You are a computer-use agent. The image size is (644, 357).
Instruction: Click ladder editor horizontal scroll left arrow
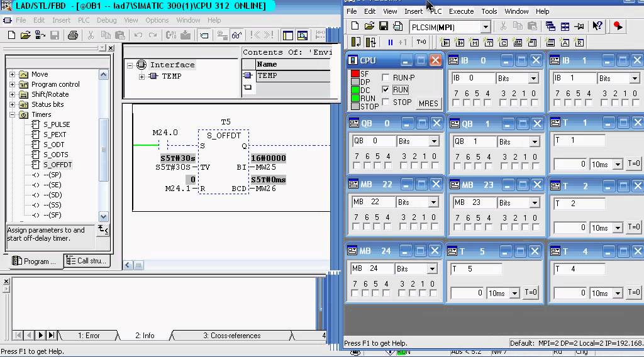point(128,265)
